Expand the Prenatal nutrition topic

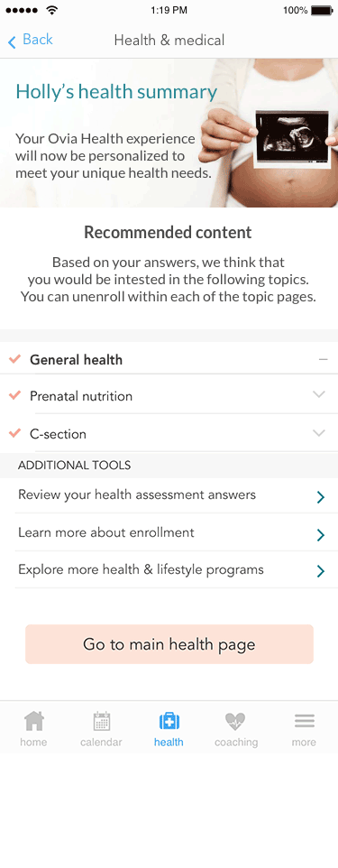(319, 394)
